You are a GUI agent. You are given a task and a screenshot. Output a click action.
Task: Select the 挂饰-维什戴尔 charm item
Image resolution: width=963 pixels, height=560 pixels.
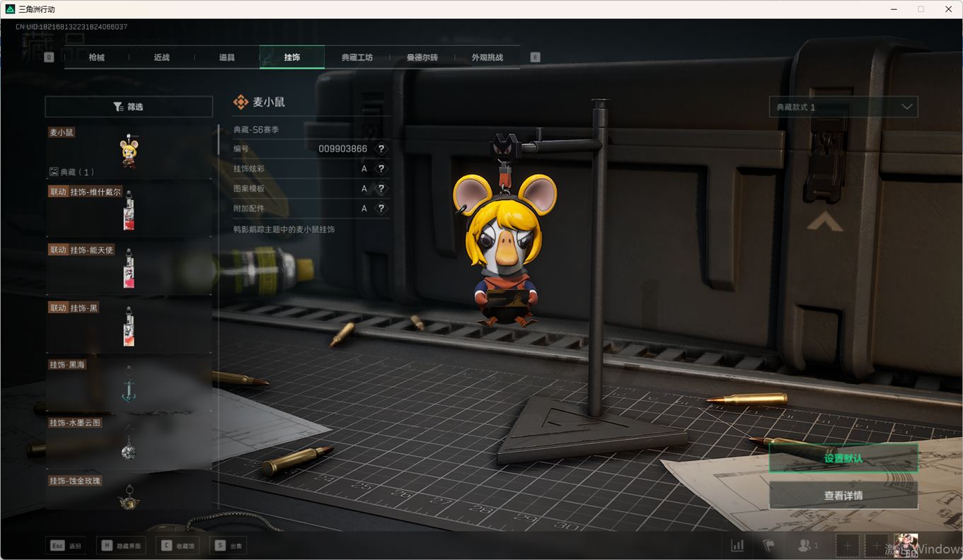coord(129,211)
